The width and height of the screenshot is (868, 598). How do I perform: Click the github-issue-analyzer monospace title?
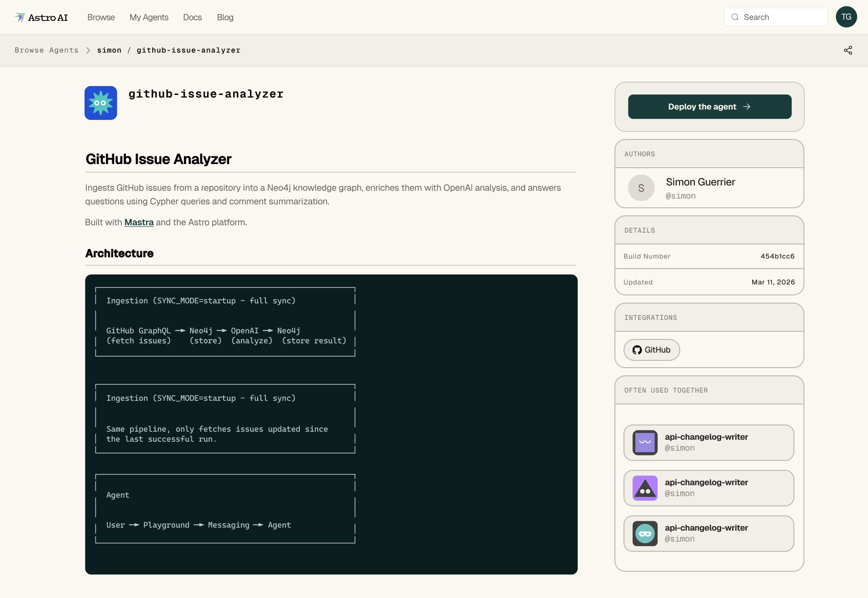click(x=206, y=94)
